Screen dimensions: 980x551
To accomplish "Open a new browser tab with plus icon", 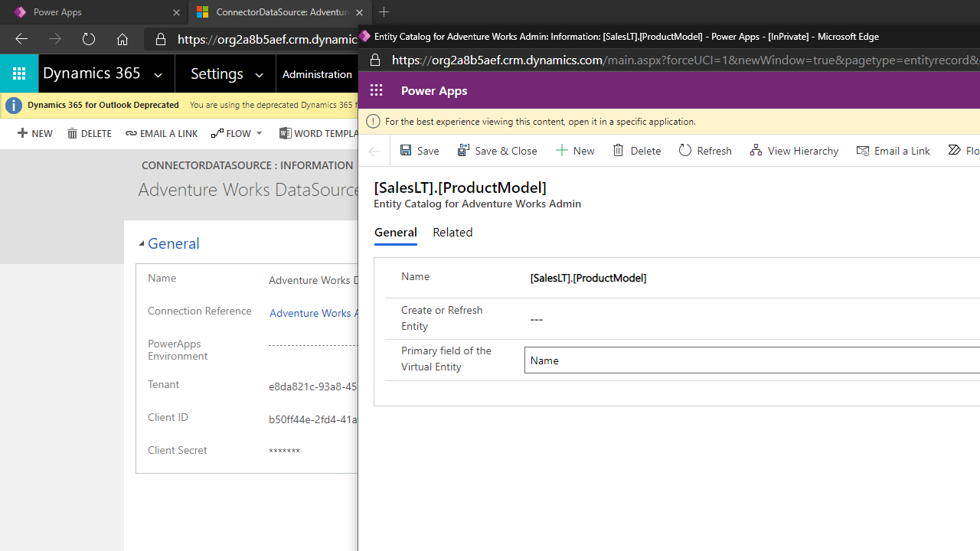I will click(x=384, y=12).
